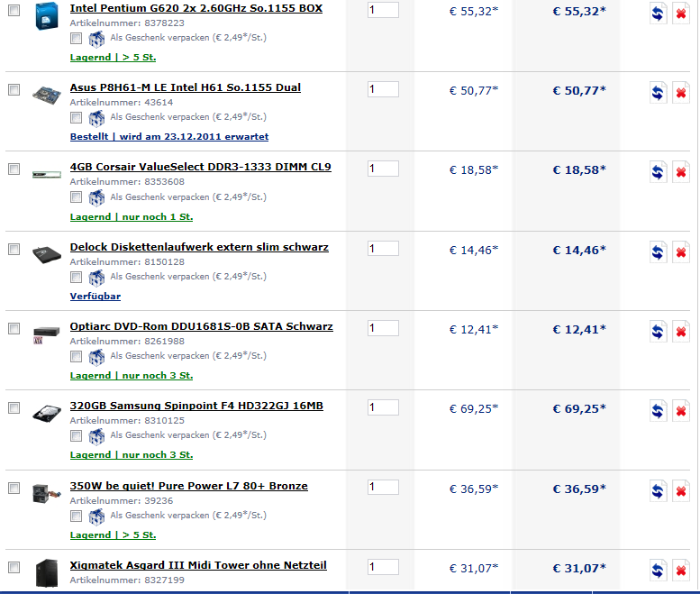Click quantity field for 4GB Corsair ValueSelect
Image resolution: width=700 pixels, height=594 pixels.
click(383, 169)
